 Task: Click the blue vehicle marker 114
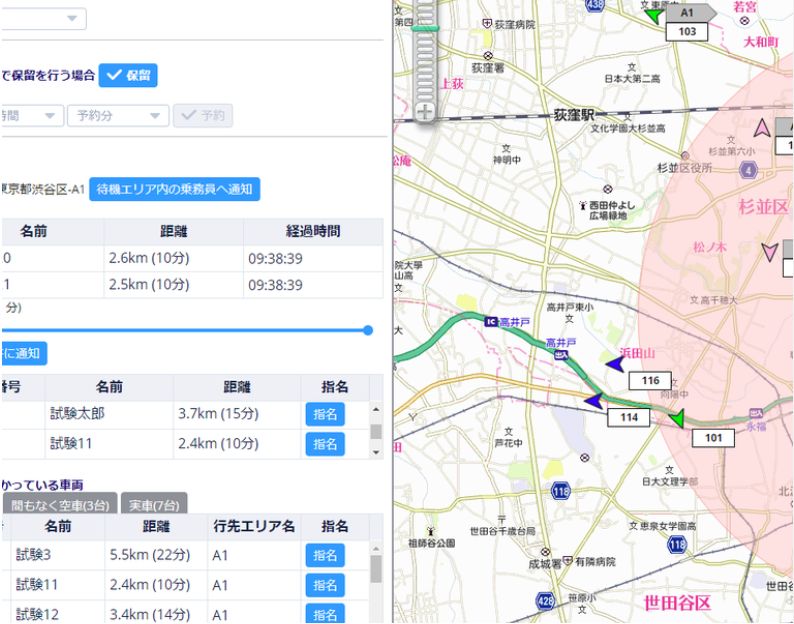595,401
